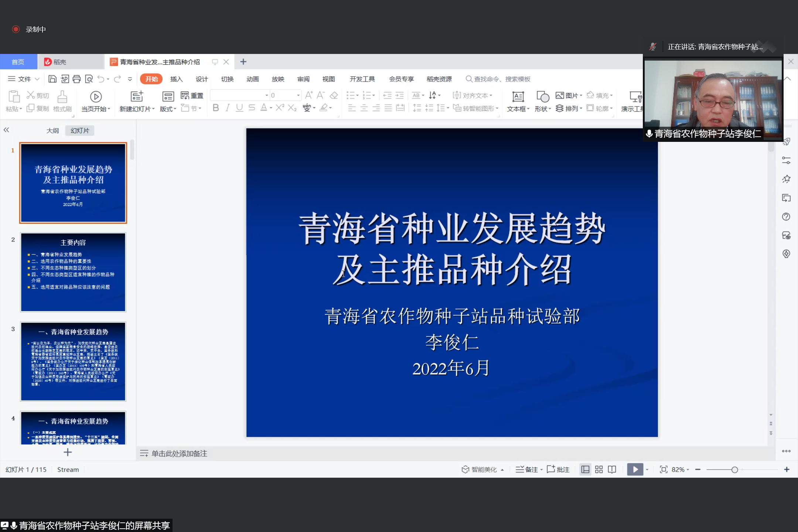Open the settings sliders icon in sidebar
Image resolution: width=798 pixels, height=532 pixels.
(786, 160)
